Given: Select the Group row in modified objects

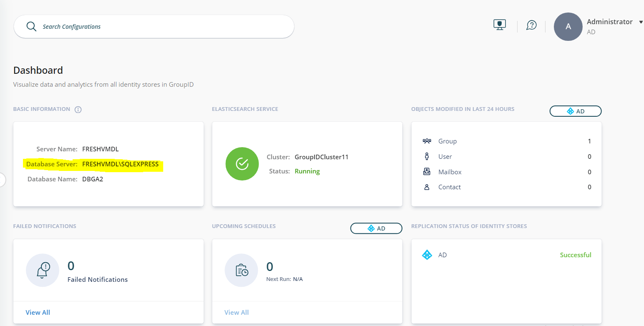Looking at the screenshot, I should (447, 141).
